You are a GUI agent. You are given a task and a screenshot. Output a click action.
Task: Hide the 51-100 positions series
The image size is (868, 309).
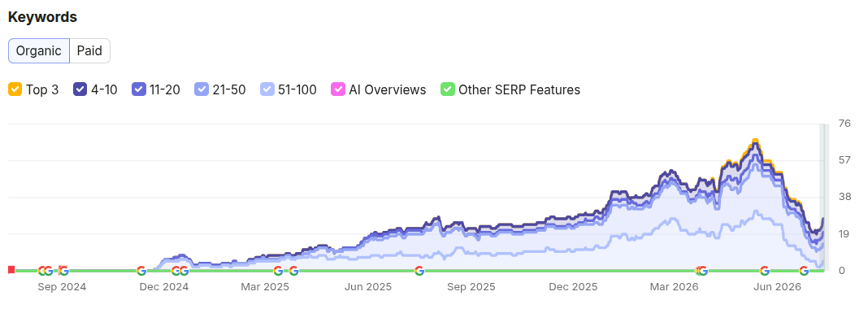point(267,89)
